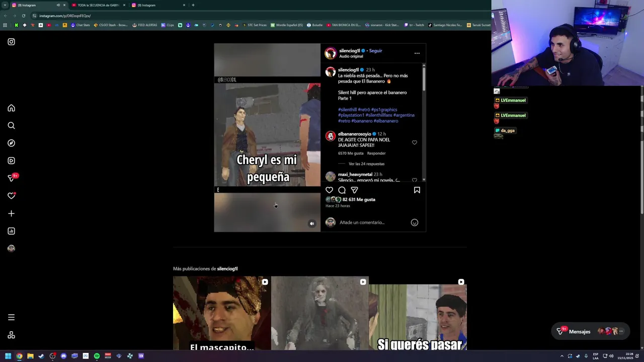Open Discord from the taskbar
The width and height of the screenshot is (644, 362).
click(63, 356)
